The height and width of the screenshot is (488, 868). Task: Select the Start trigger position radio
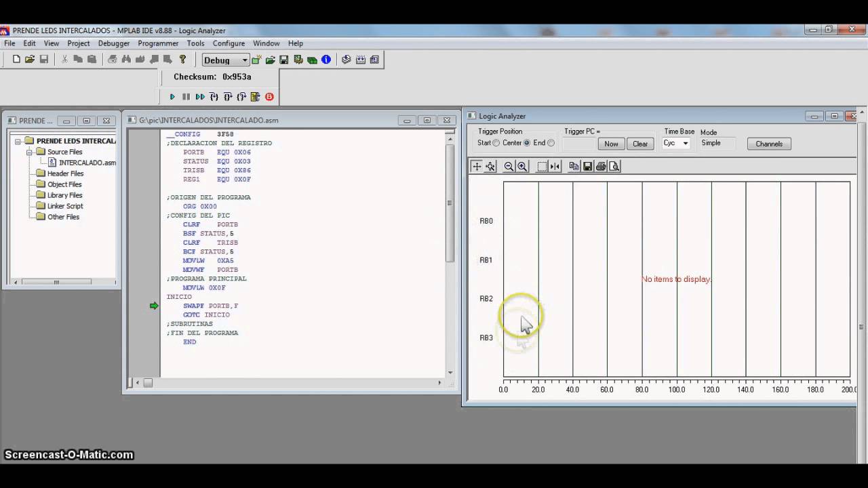pyautogui.click(x=496, y=143)
